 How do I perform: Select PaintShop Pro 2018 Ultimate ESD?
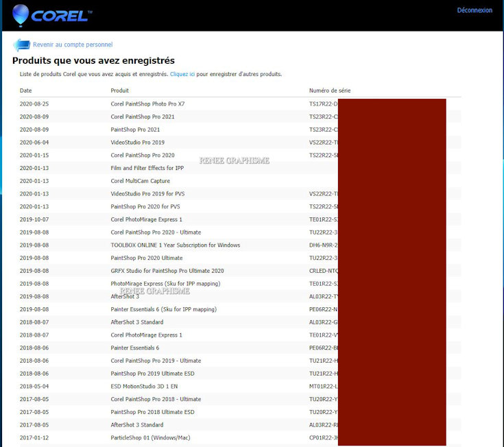click(152, 412)
